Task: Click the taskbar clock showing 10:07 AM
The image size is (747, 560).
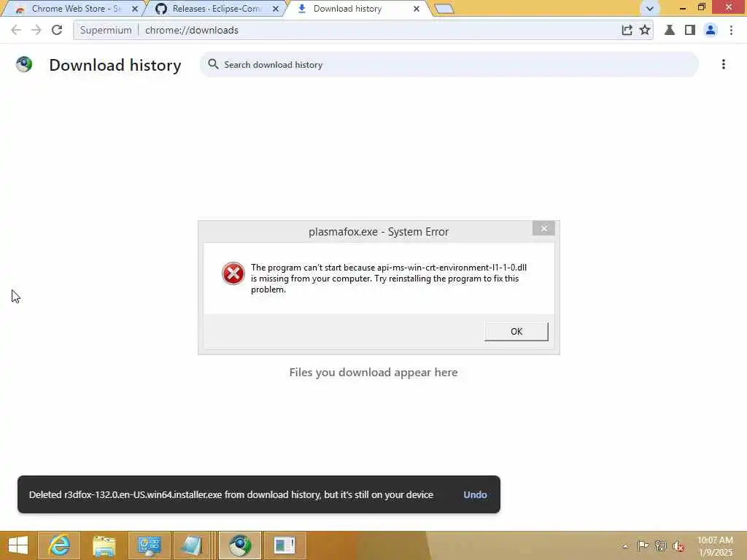Action: coord(715,546)
